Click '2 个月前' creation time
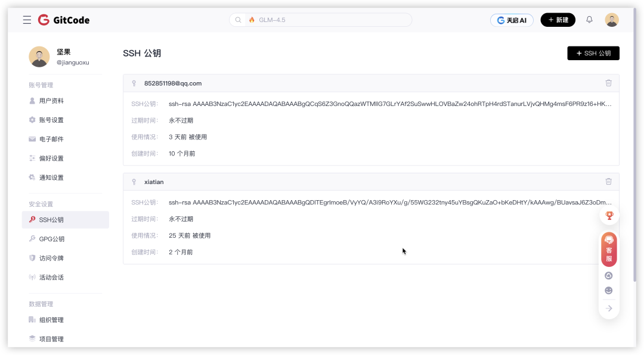 coord(181,252)
